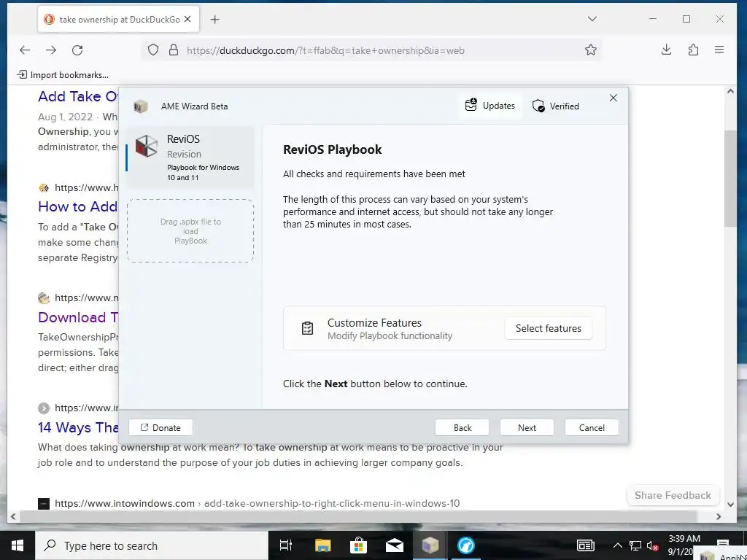Click the Firefox URL address field
The height and width of the screenshot is (560, 747).
click(371, 50)
